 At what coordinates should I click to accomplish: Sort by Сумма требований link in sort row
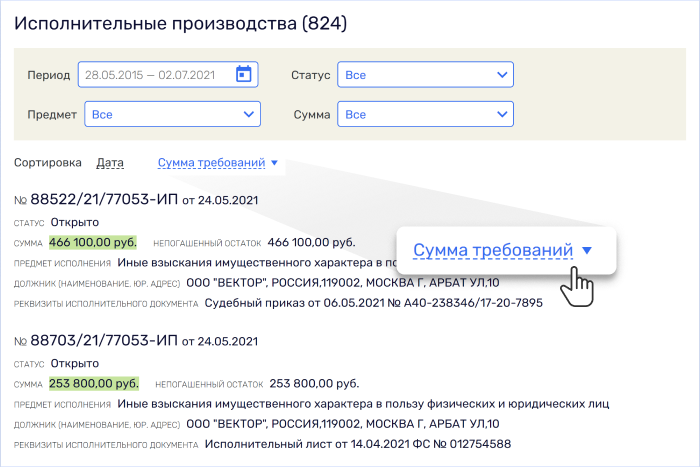tap(211, 163)
